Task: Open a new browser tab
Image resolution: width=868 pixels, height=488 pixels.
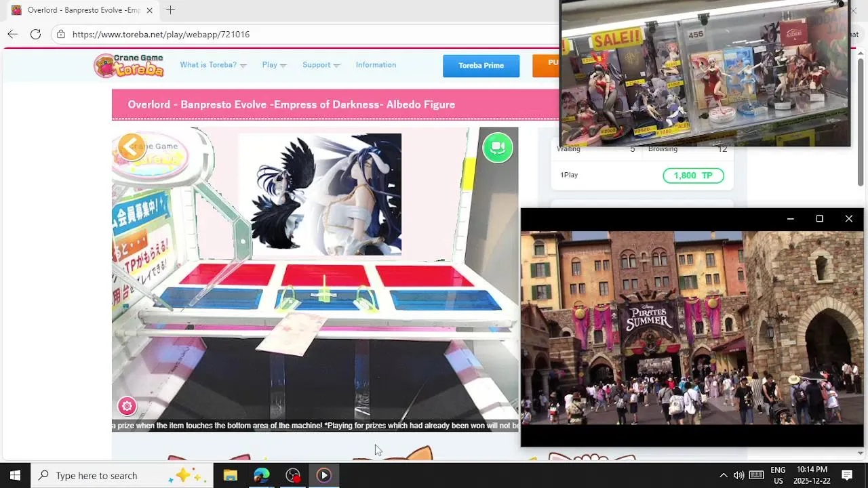Action: coord(170,10)
